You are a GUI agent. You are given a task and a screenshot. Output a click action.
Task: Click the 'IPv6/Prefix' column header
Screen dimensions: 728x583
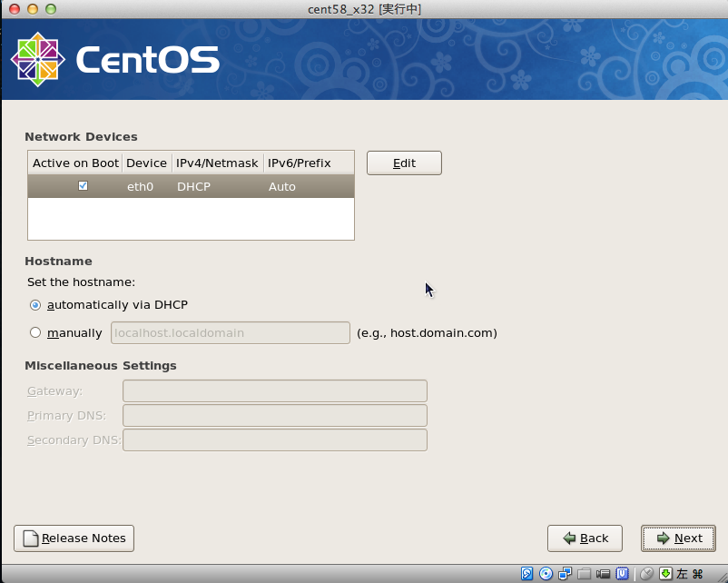[x=309, y=163]
